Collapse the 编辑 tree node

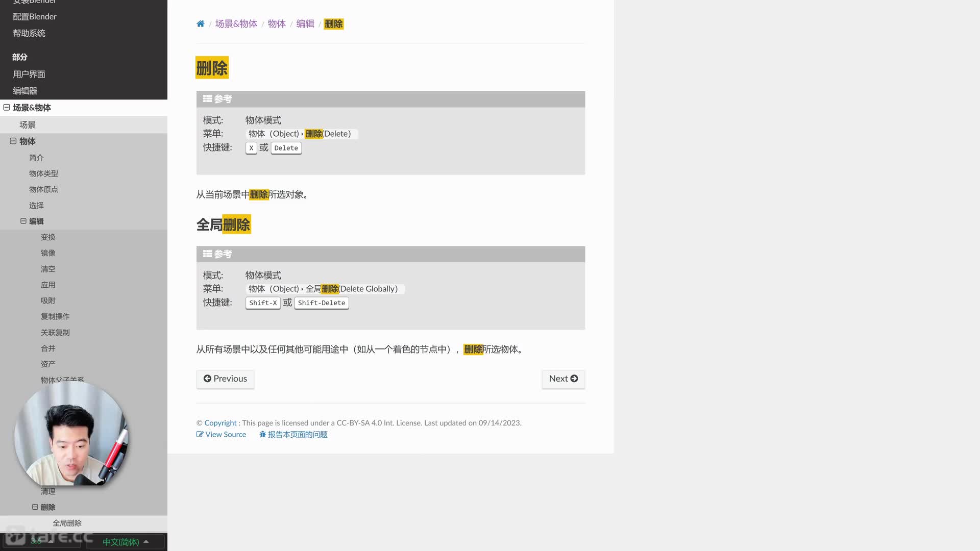click(x=23, y=221)
